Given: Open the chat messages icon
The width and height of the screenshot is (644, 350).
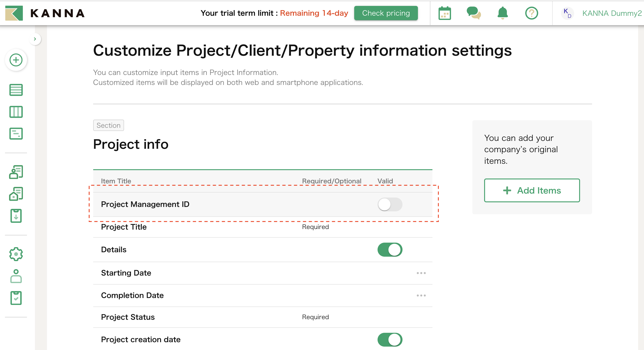Looking at the screenshot, I should [x=474, y=13].
